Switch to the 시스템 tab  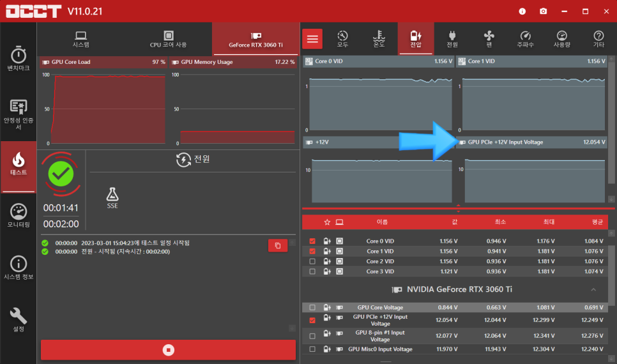[80, 40]
